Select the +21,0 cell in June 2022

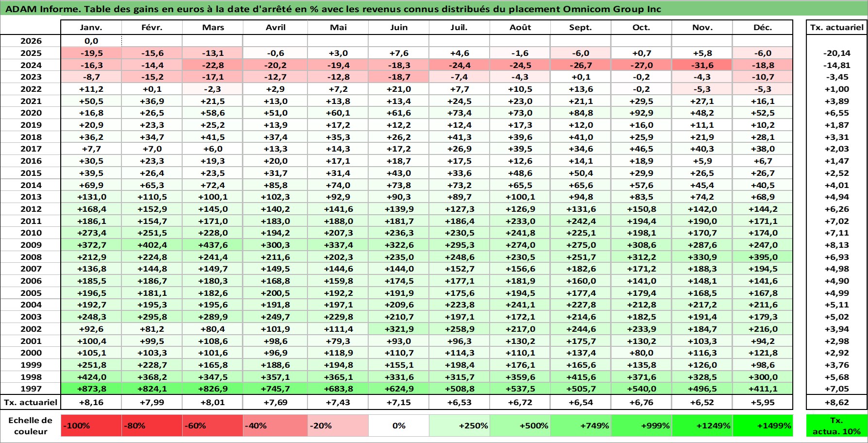click(399, 89)
